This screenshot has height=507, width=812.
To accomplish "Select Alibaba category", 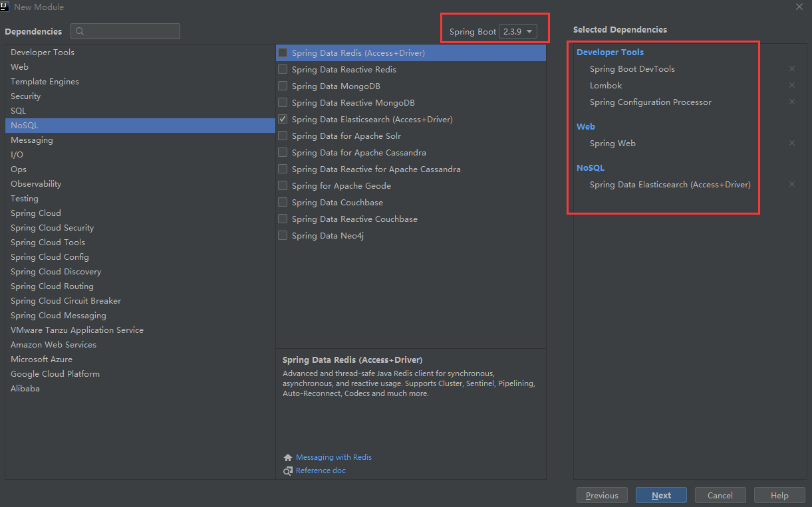I will 140,388.
